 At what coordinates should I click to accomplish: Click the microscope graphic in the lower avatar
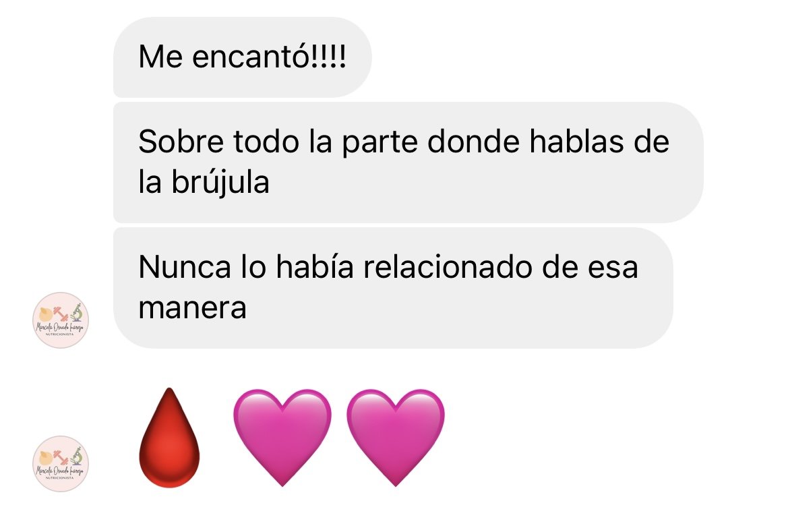75,456
